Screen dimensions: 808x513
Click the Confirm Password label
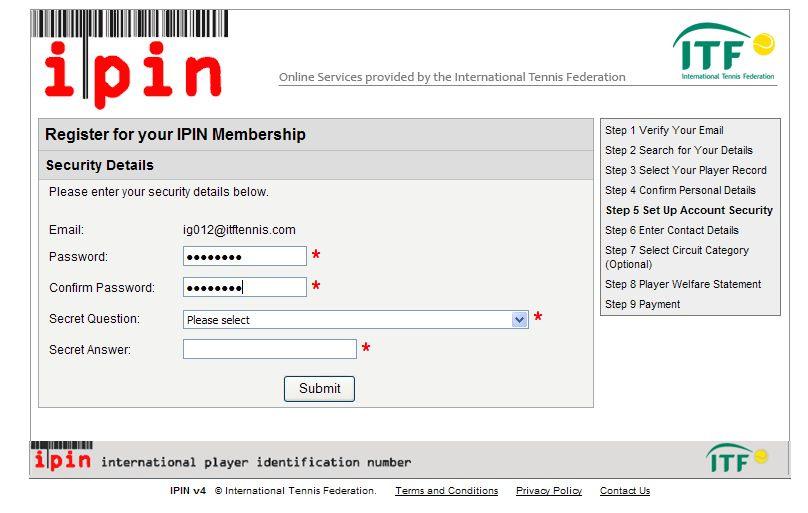102,288
